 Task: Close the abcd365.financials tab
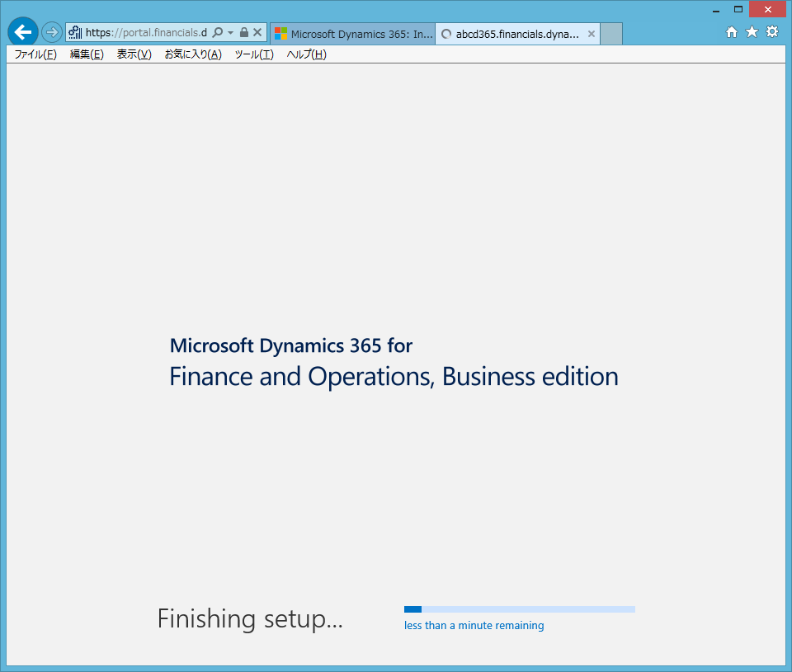pyautogui.click(x=591, y=34)
